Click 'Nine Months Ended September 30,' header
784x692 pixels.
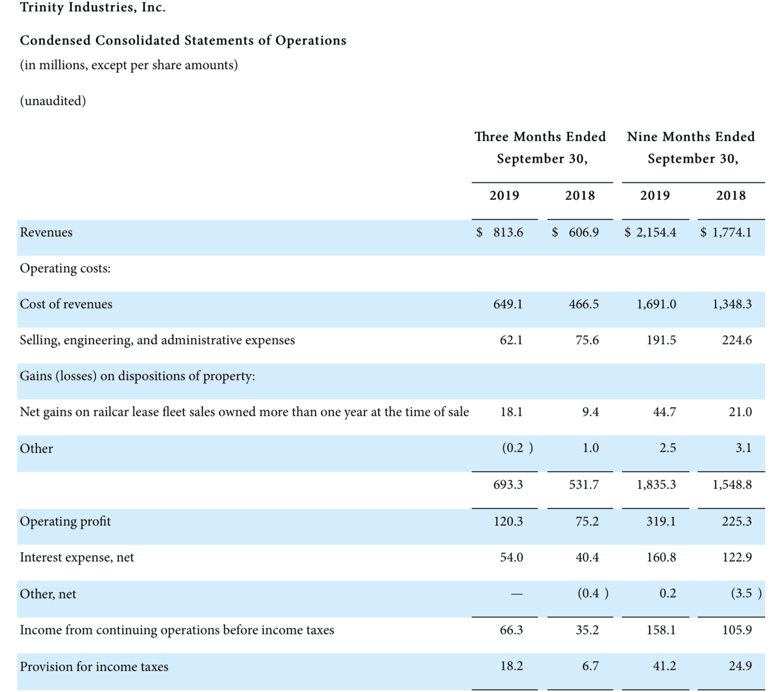coord(691,148)
